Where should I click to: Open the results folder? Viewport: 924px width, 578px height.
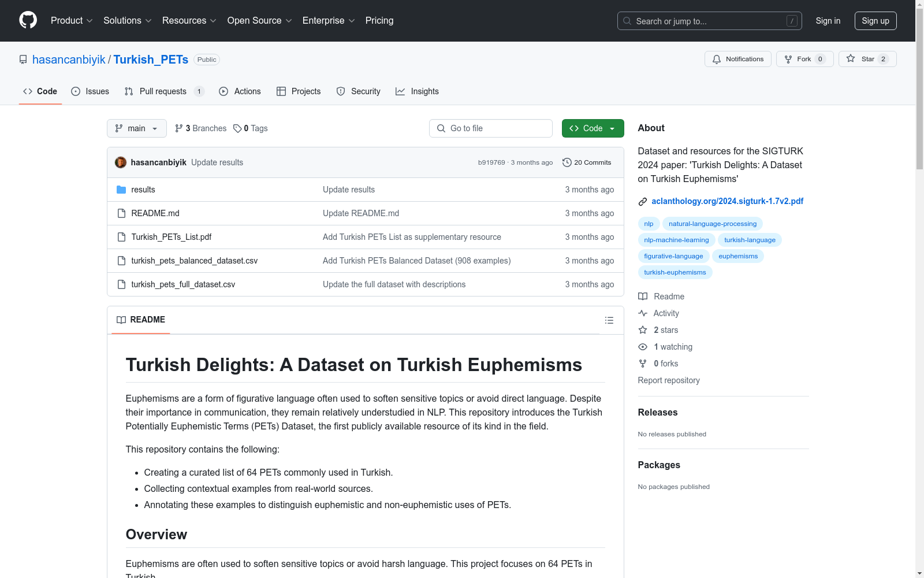pyautogui.click(x=143, y=190)
